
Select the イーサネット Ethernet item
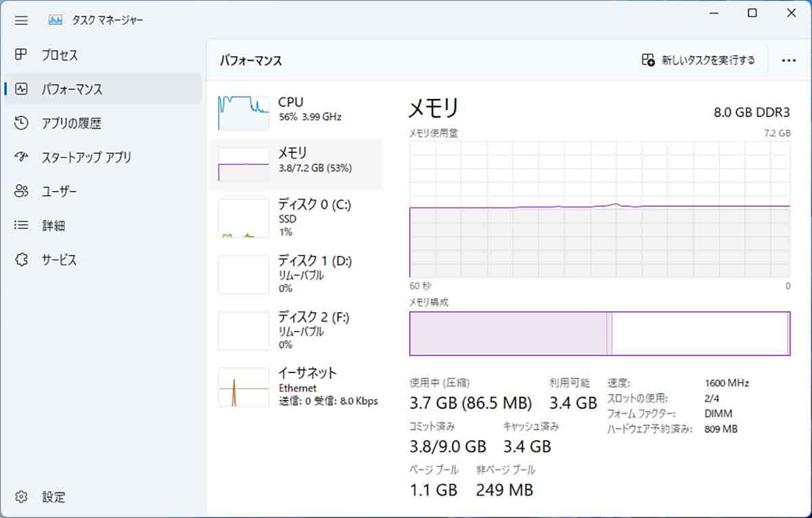click(296, 387)
